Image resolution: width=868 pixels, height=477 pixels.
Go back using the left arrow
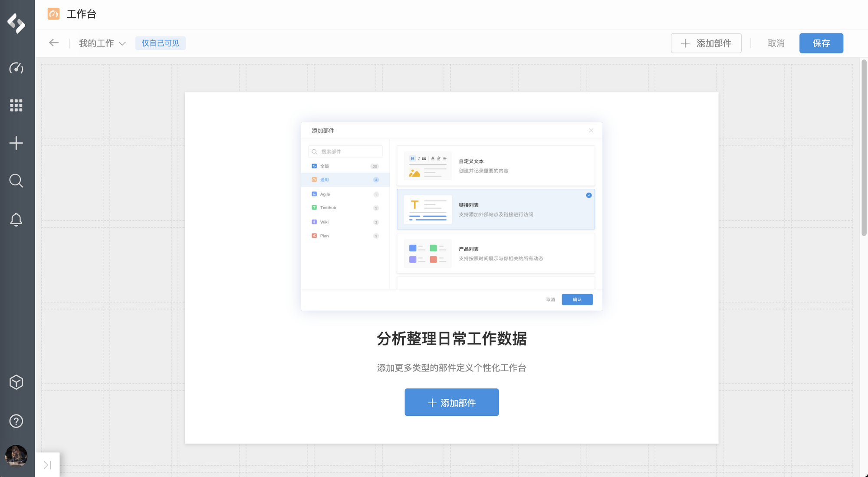pyautogui.click(x=54, y=43)
